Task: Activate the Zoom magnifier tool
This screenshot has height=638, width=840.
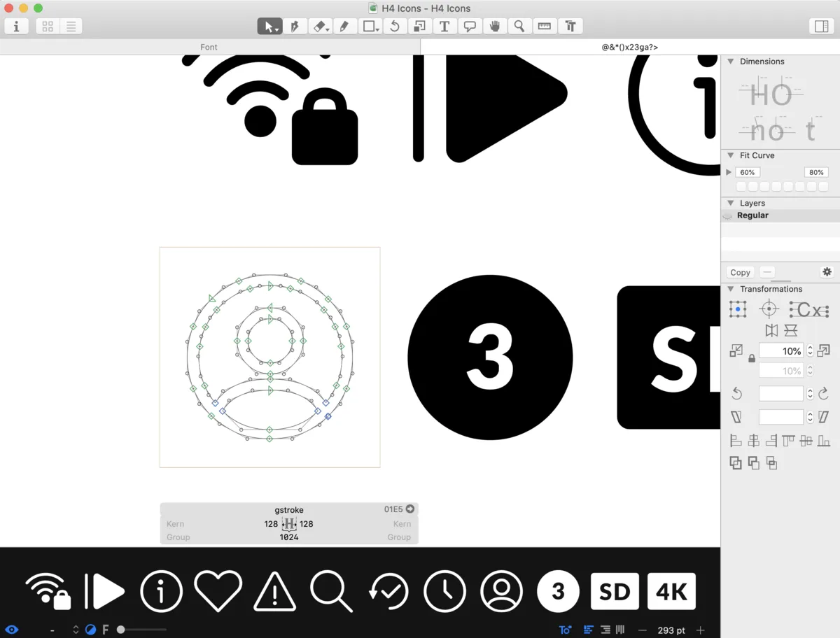Action: pos(519,27)
